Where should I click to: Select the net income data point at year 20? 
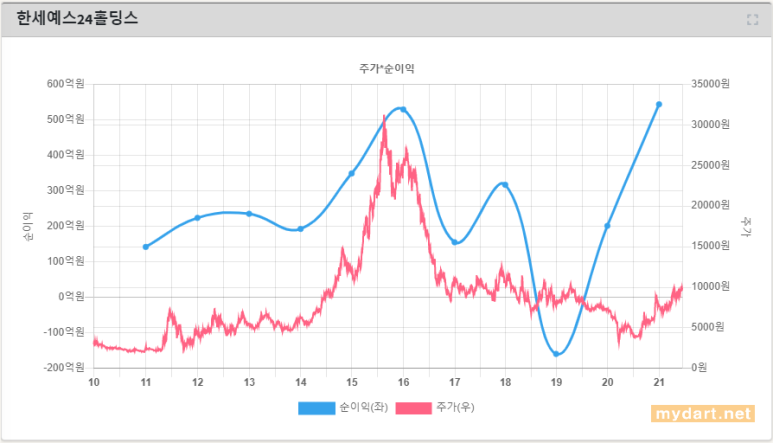click(x=607, y=226)
